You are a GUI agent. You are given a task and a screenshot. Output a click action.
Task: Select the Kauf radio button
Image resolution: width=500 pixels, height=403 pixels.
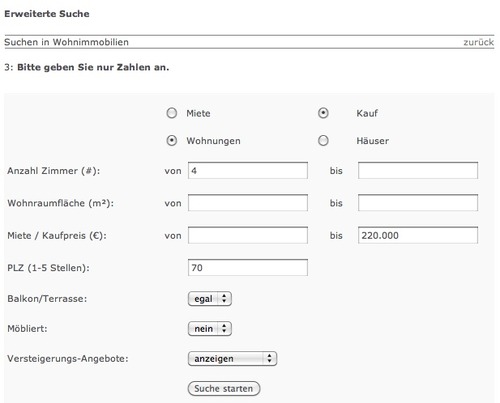323,113
